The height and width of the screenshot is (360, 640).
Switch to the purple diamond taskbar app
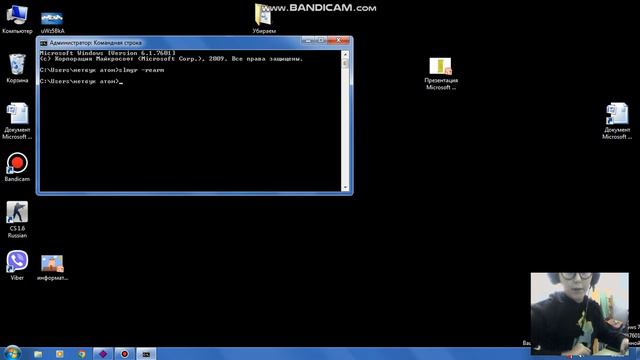pyautogui.click(x=103, y=354)
